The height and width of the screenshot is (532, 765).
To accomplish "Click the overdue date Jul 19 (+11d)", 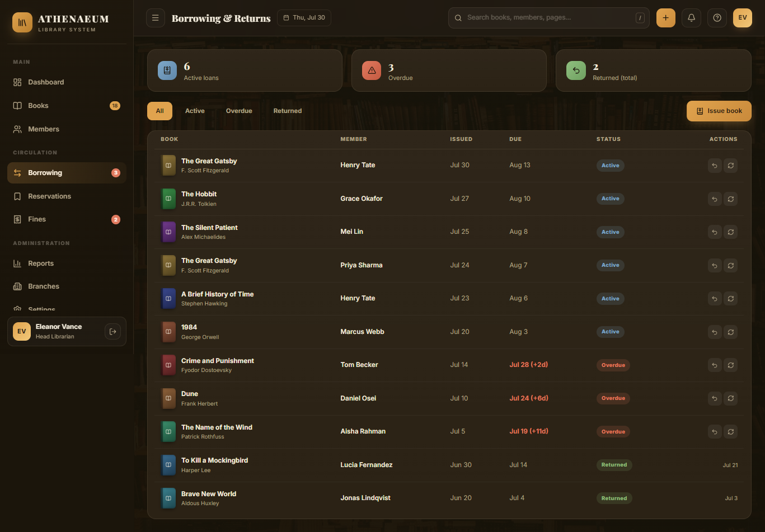I will (529, 431).
